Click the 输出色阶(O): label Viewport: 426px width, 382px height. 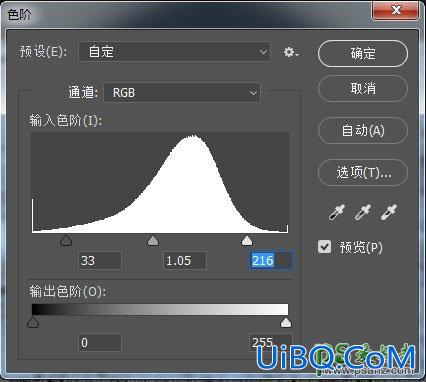68,291
